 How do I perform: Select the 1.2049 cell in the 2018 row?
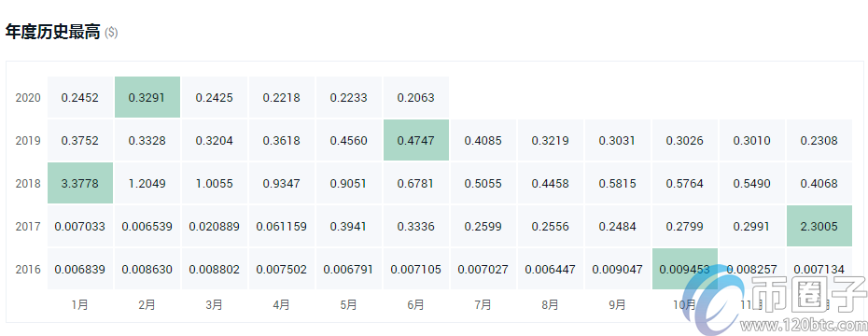tap(147, 183)
